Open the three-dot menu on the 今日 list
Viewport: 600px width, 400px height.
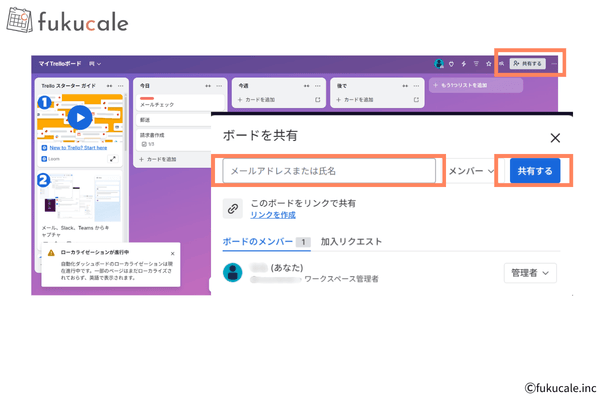click(220, 86)
